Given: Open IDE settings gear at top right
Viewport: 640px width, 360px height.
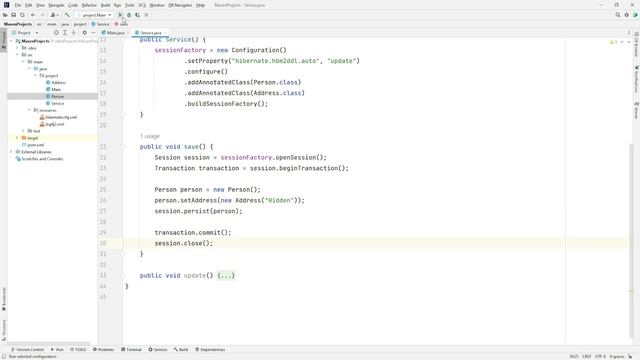Looking at the screenshot, I should tap(627, 15).
